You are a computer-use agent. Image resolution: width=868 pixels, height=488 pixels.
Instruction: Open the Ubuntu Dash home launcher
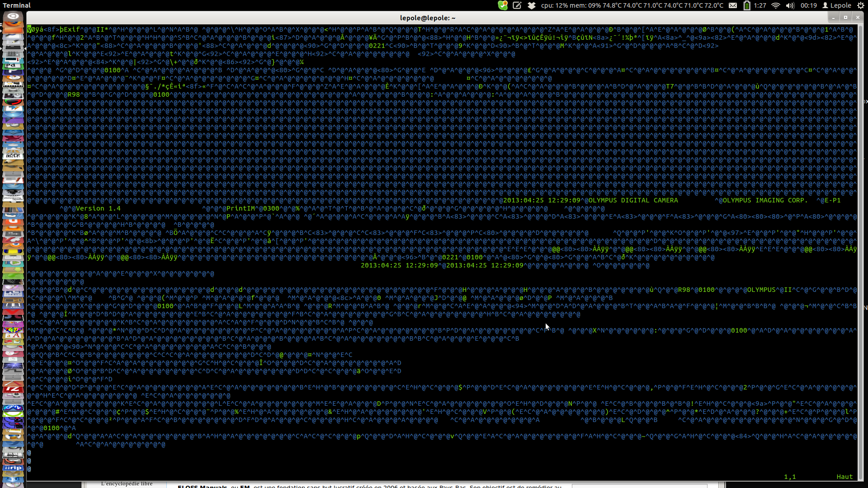[13, 17]
